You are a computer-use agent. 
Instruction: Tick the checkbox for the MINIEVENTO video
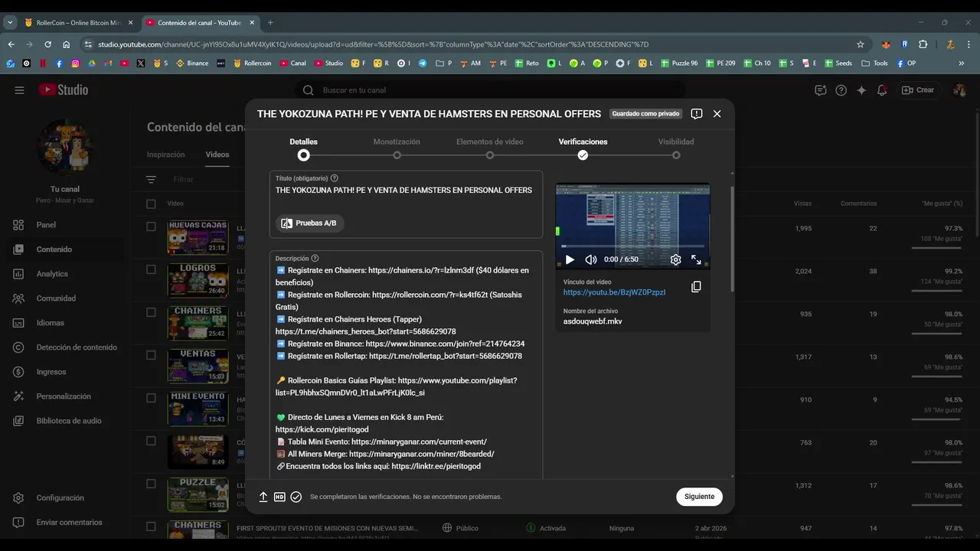(151, 398)
